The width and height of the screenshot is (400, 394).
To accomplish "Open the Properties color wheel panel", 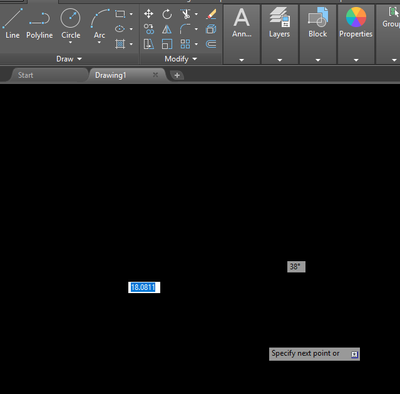I will coord(356,23).
